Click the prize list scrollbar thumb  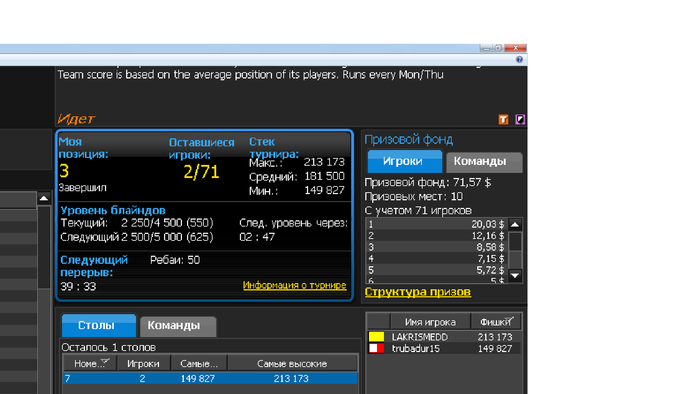[x=515, y=241]
